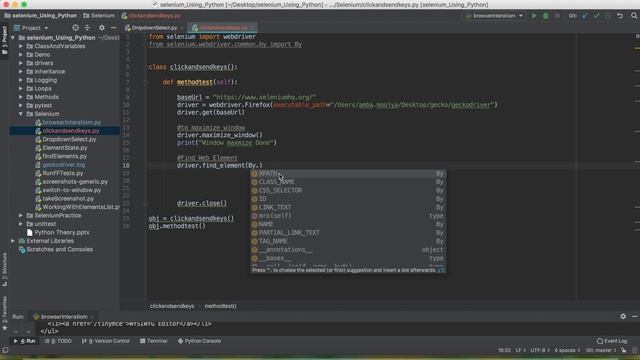Viewport: 640px width, 360px height.
Task: Hide the Project panel with minus icon
Action: click(x=113, y=28)
